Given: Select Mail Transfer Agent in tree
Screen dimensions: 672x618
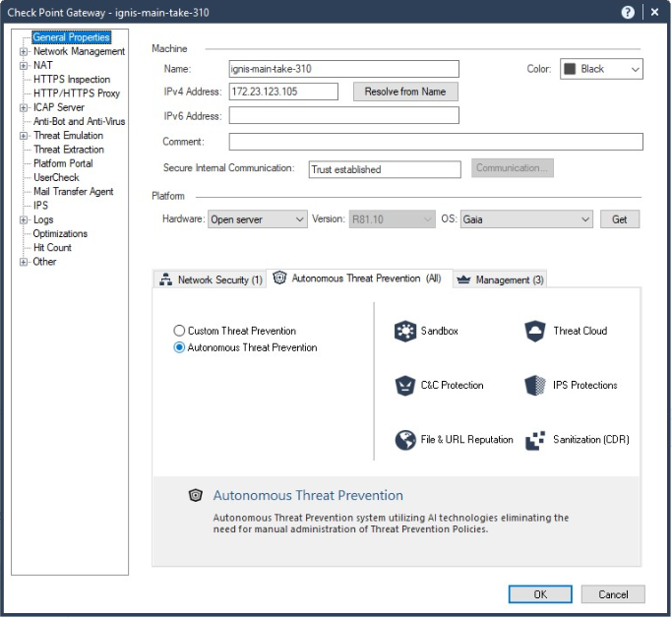Looking at the screenshot, I should pyautogui.click(x=73, y=192).
